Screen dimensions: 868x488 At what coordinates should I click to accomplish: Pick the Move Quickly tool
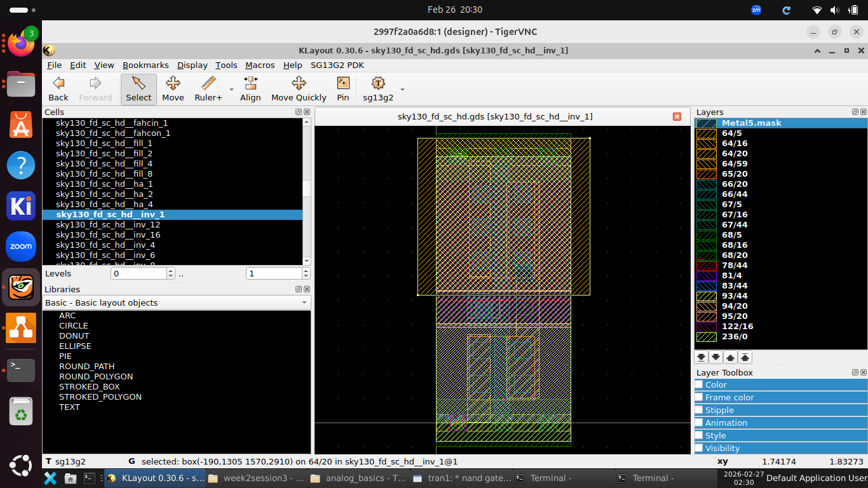tap(299, 89)
